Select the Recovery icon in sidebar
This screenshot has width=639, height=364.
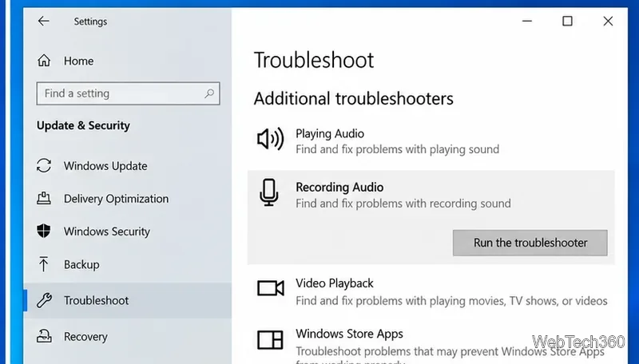point(44,336)
